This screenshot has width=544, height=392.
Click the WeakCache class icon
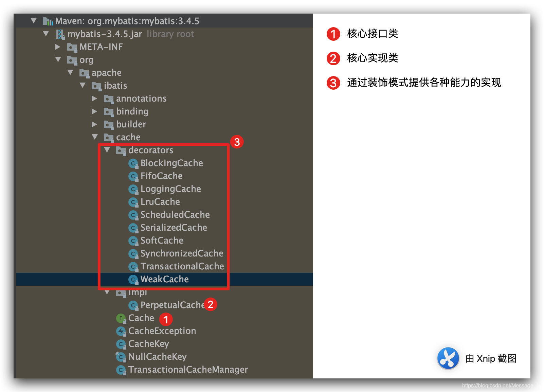click(x=133, y=280)
